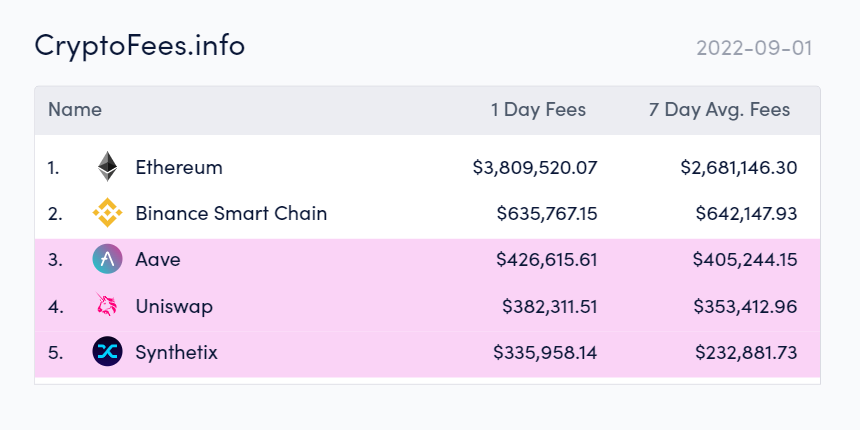Click the Aave ghost logo icon
Viewport: 860px width, 430px height.
point(108,259)
